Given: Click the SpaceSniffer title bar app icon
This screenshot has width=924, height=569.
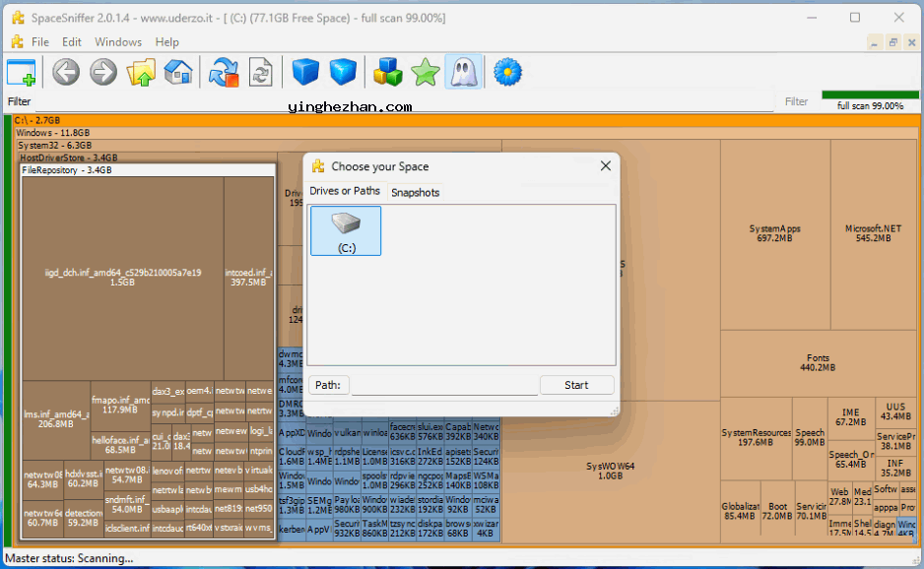Looking at the screenshot, I should pyautogui.click(x=19, y=18).
